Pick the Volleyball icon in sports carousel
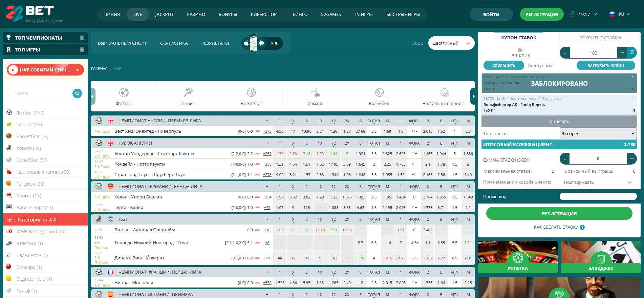The width and height of the screenshot is (644, 298). tap(379, 93)
